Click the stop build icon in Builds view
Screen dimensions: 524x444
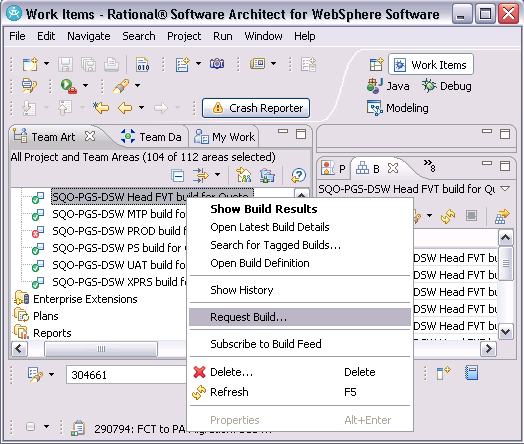(471, 216)
